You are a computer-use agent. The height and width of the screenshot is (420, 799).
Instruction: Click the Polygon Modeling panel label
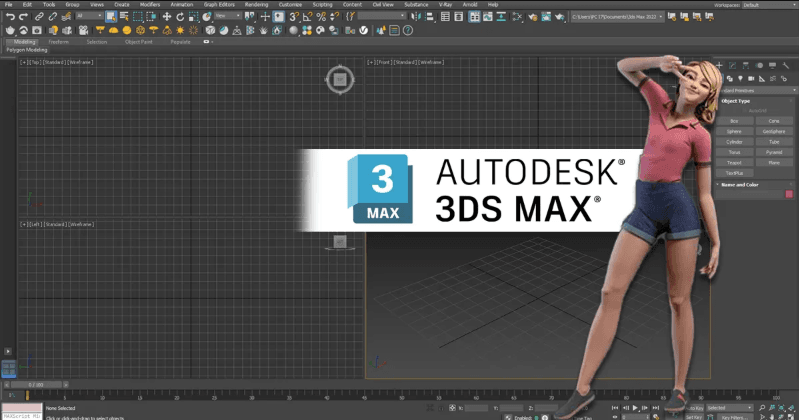(27, 50)
